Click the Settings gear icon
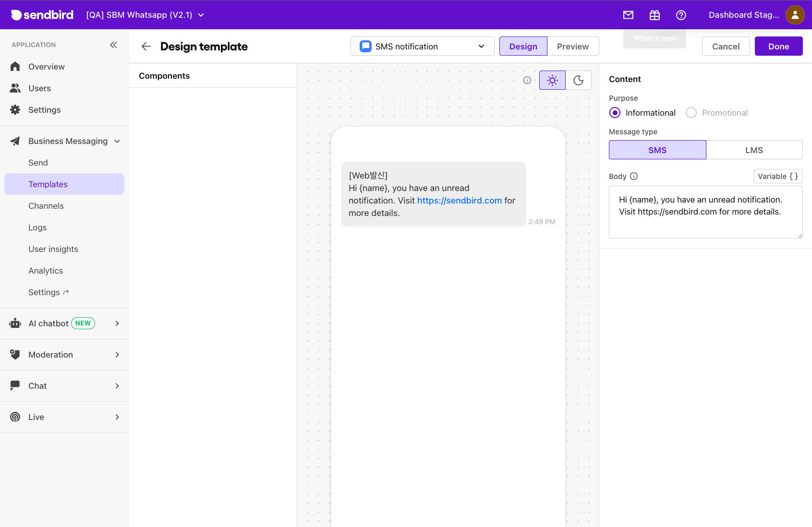 click(x=15, y=109)
